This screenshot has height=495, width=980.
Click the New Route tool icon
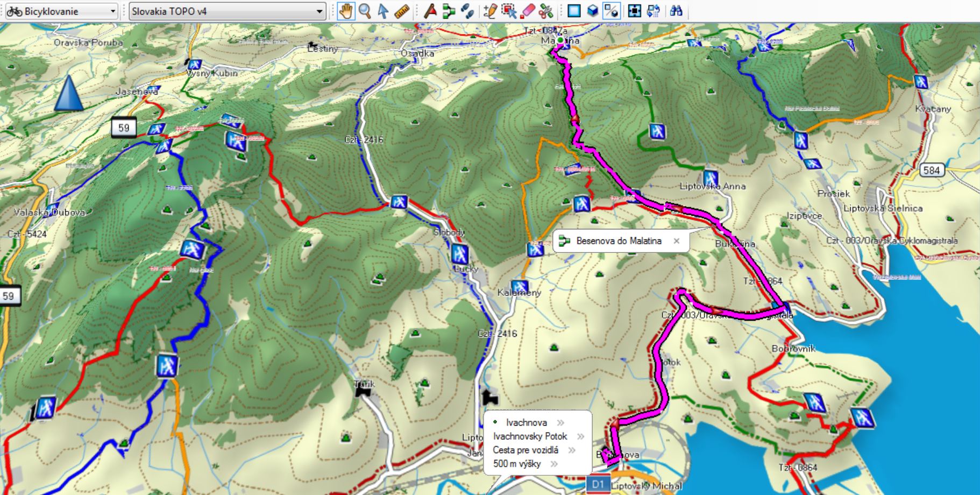point(449,11)
